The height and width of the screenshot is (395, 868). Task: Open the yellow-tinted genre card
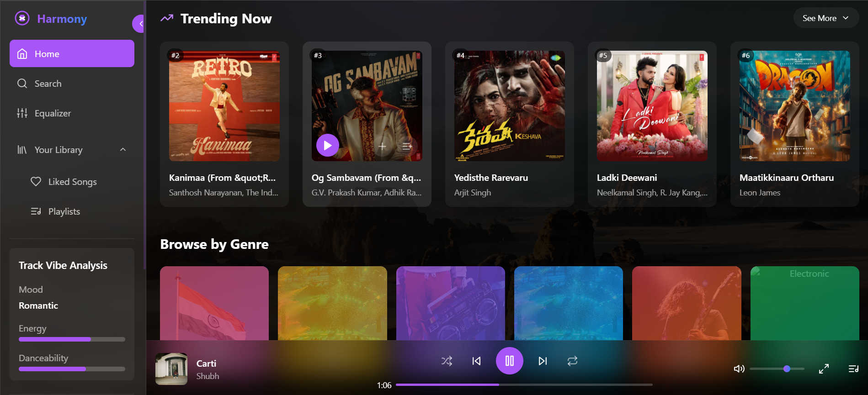(332, 303)
